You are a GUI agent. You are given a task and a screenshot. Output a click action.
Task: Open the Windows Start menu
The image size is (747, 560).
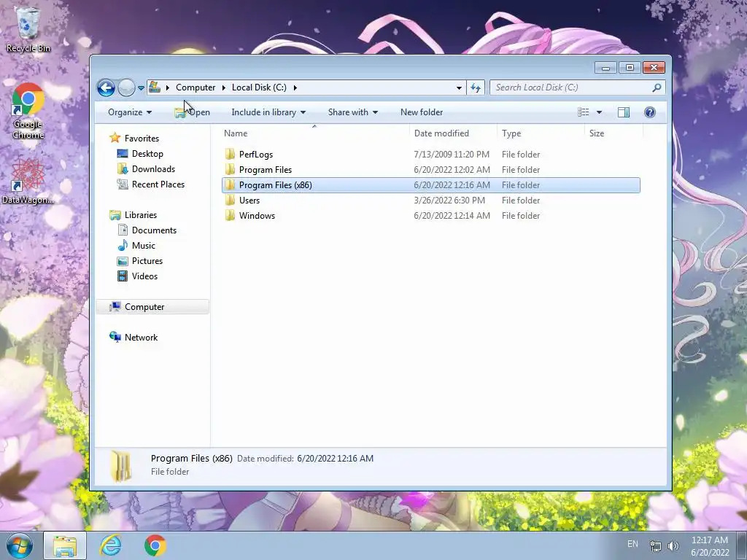[x=19, y=545]
